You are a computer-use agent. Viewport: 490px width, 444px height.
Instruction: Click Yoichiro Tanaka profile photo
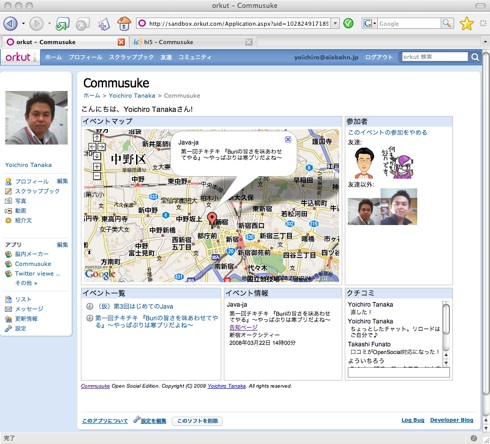pyautogui.click(x=36, y=118)
